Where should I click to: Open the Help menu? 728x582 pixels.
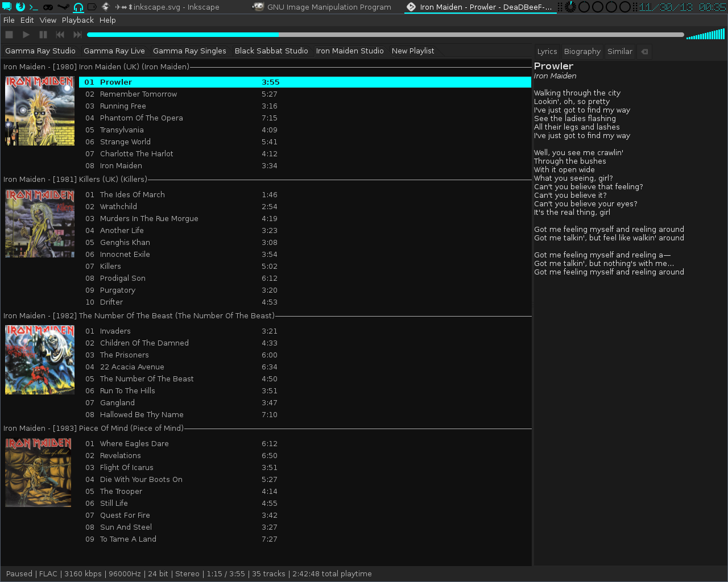tap(107, 20)
